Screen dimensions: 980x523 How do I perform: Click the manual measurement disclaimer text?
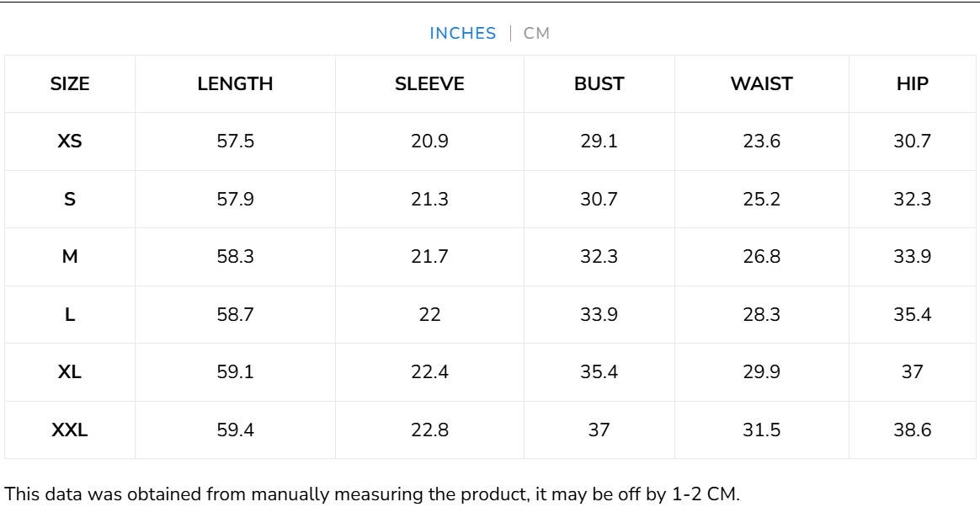pos(372,494)
